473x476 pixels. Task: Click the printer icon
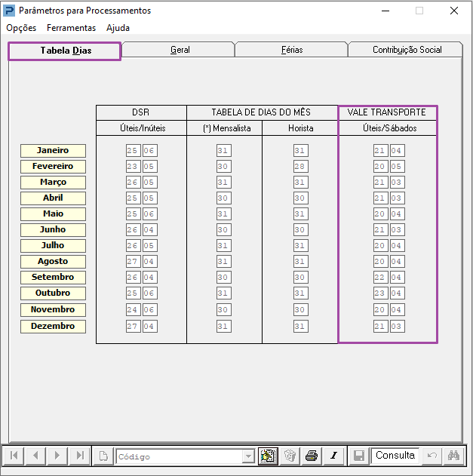click(312, 456)
